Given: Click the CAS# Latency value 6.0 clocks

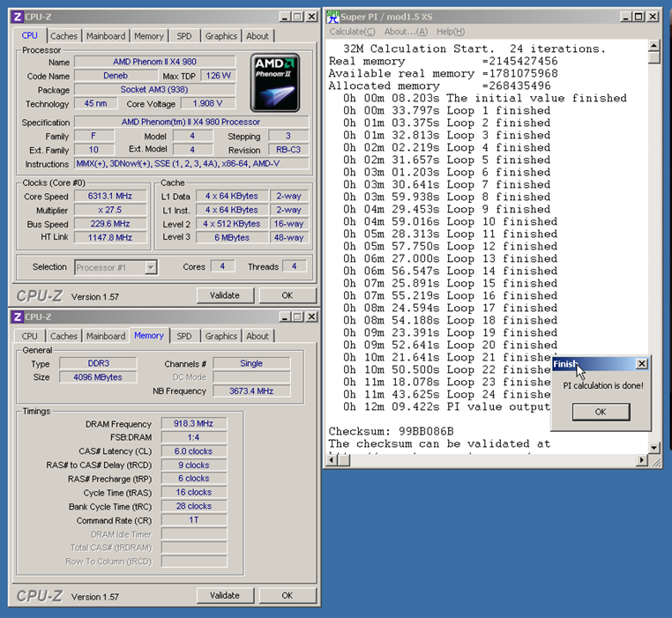Looking at the screenshot, I should click(x=194, y=451).
